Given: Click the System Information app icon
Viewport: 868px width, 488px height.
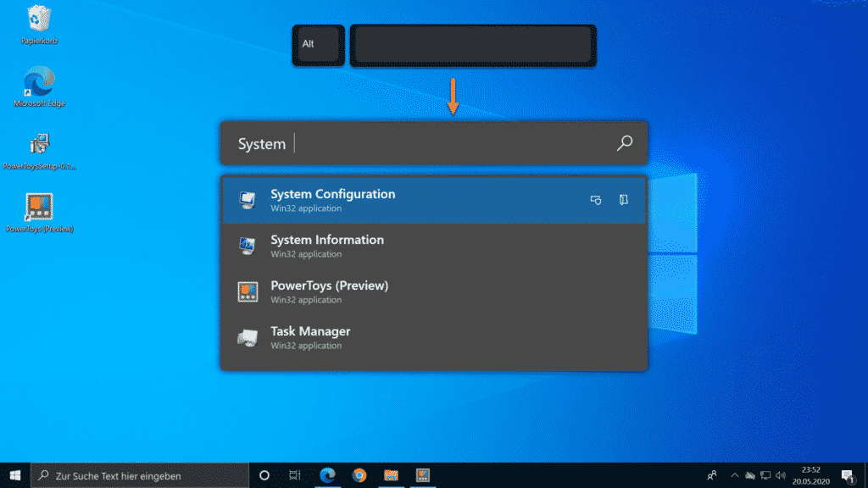Looking at the screenshot, I should (x=248, y=246).
